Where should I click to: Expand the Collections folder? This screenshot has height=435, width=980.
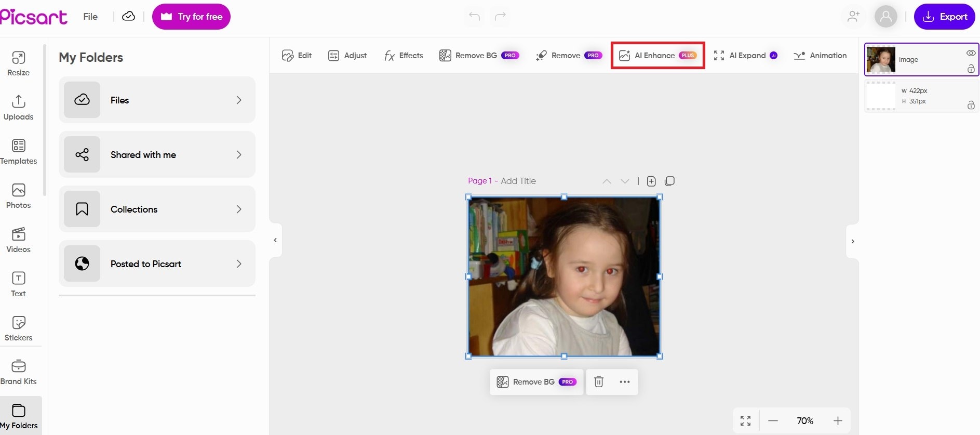pyautogui.click(x=157, y=209)
